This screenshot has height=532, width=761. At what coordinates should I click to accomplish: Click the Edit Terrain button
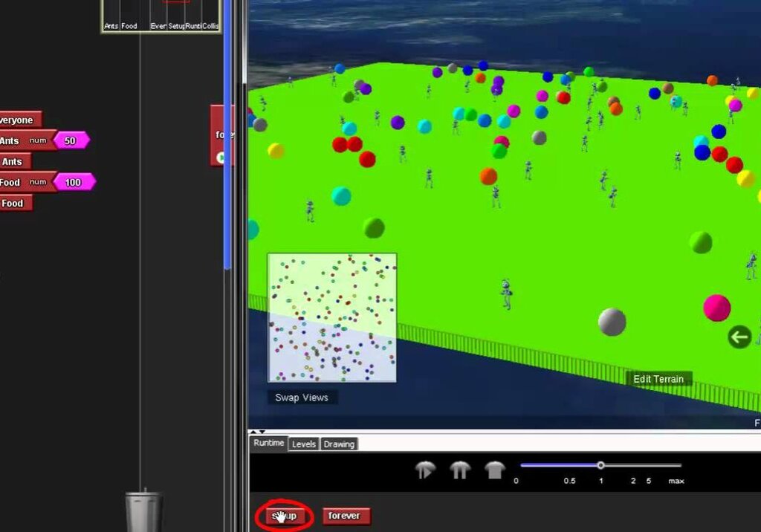click(658, 379)
